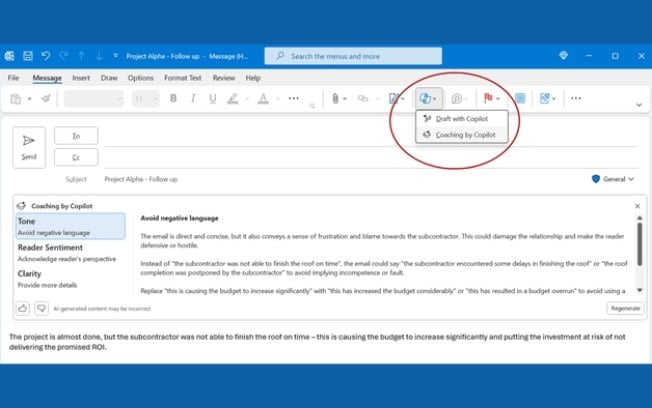The width and height of the screenshot is (652, 408).
Task: Click the dictate speech bubble icon
Action: pos(457,99)
